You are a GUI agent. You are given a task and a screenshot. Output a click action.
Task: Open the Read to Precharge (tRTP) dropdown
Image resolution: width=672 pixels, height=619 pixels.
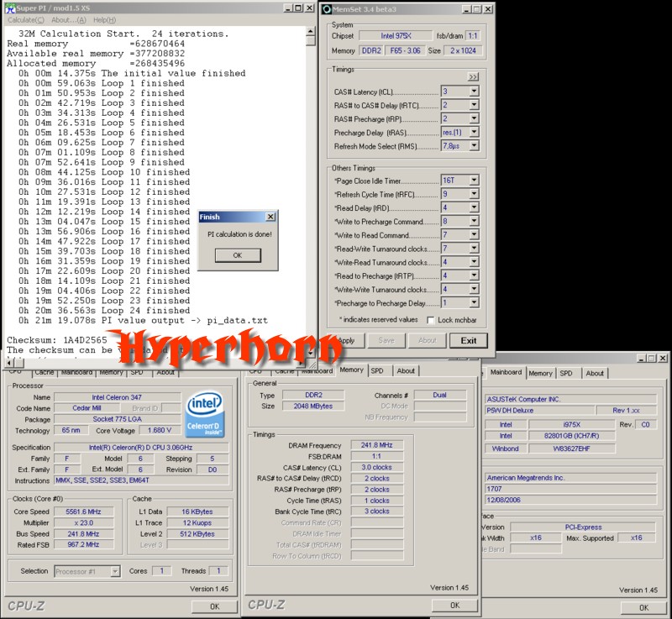click(474, 275)
